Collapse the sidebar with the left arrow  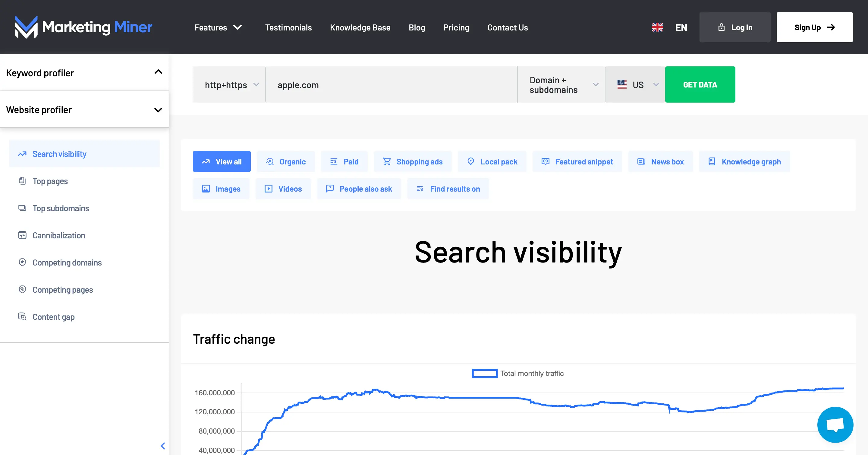point(163,446)
